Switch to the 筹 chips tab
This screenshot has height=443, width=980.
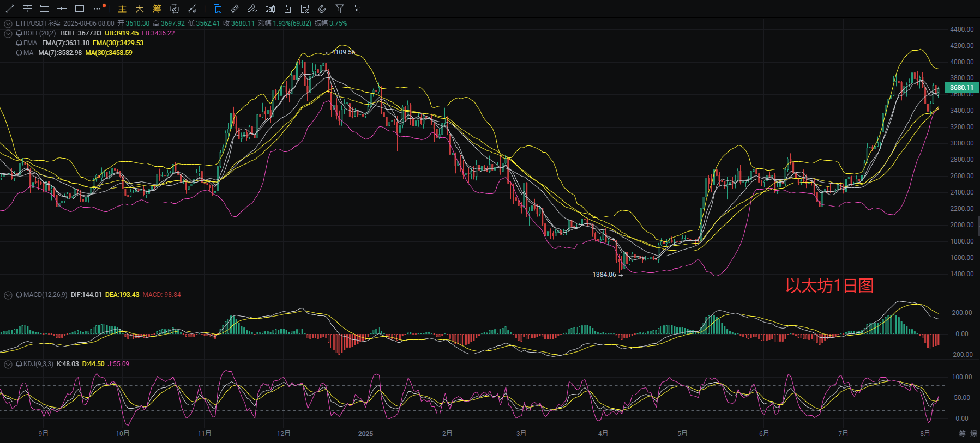coord(157,9)
